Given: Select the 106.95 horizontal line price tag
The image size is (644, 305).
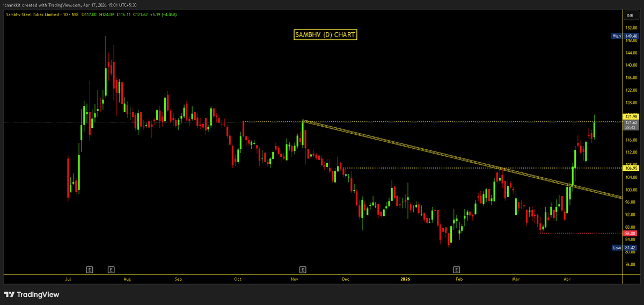Looking at the screenshot, I should tap(631, 168).
